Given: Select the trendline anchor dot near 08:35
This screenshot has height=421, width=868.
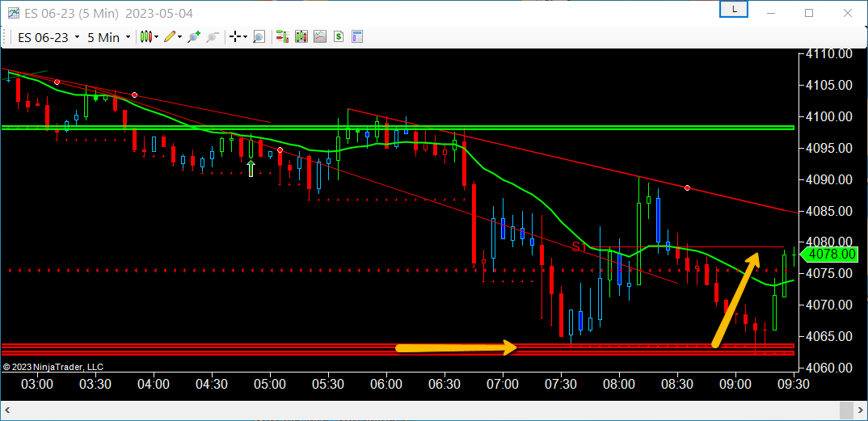Looking at the screenshot, I should 688,188.
